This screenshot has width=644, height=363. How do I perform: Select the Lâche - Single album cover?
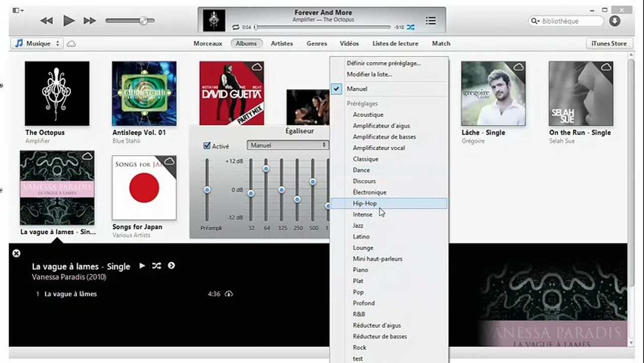coord(493,93)
